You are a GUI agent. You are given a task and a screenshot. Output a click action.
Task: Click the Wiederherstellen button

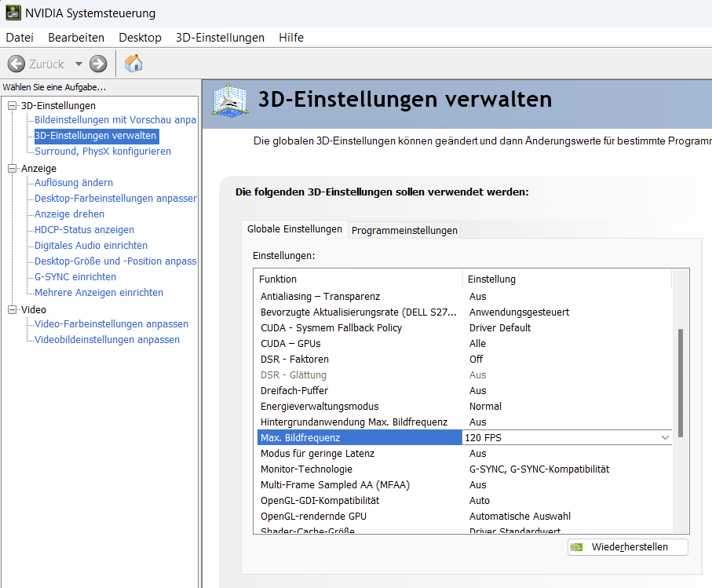pos(627,546)
